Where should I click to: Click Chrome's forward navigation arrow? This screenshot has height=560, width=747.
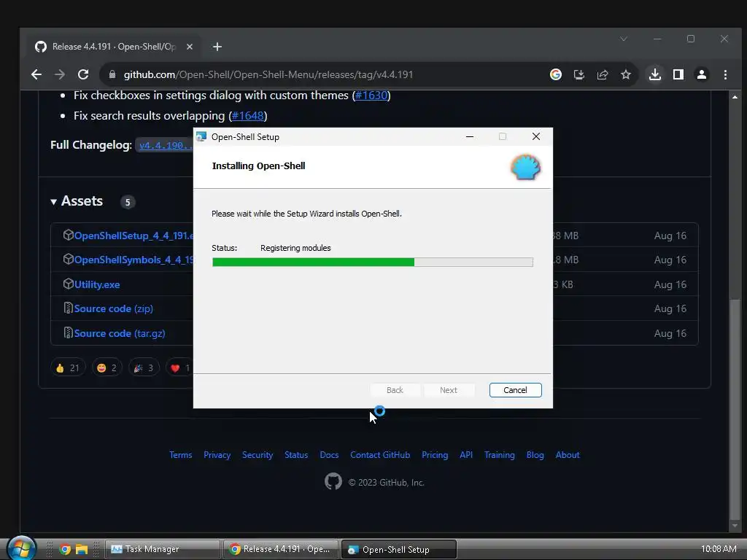(x=60, y=74)
